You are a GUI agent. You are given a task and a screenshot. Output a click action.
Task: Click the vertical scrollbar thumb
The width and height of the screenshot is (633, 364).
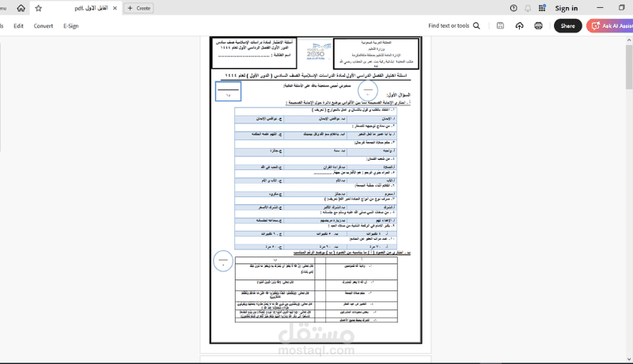click(629, 67)
